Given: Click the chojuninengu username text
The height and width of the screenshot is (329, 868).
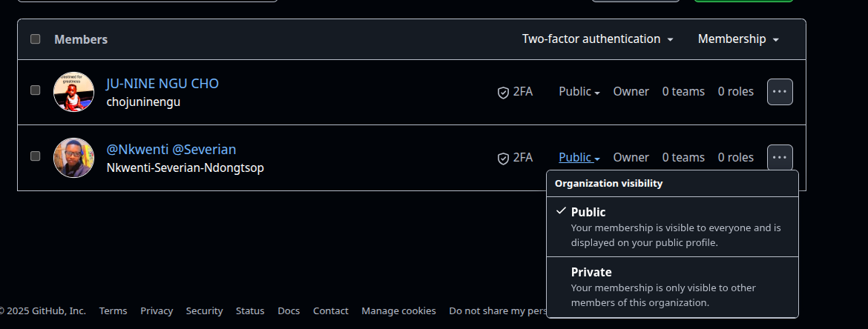Looking at the screenshot, I should (x=143, y=102).
